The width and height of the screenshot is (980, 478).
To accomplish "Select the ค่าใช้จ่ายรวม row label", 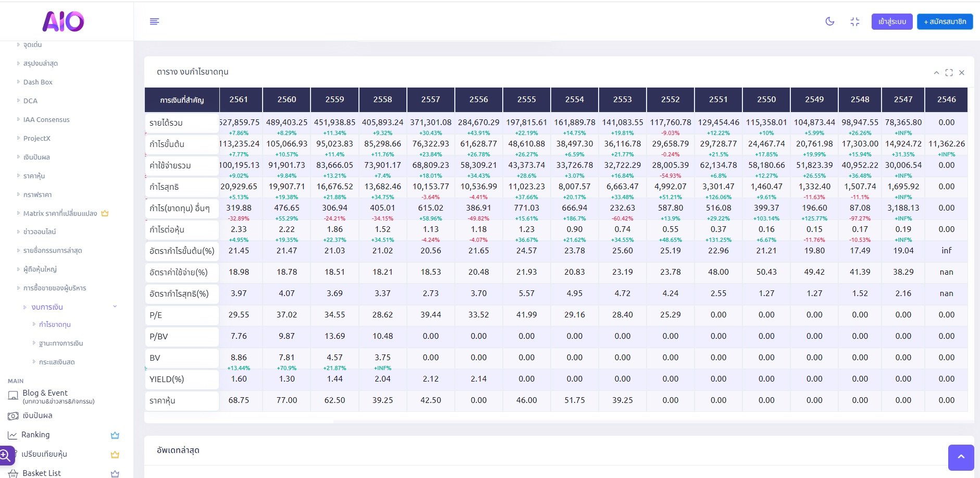I will click(x=182, y=166).
